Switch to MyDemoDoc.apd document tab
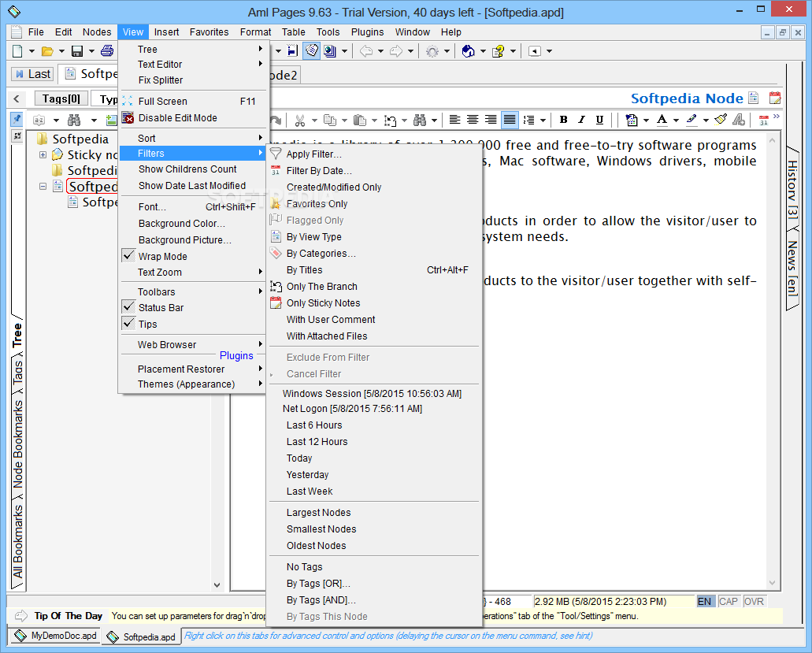Viewport: 812px width, 653px height. pyautogui.click(x=56, y=636)
